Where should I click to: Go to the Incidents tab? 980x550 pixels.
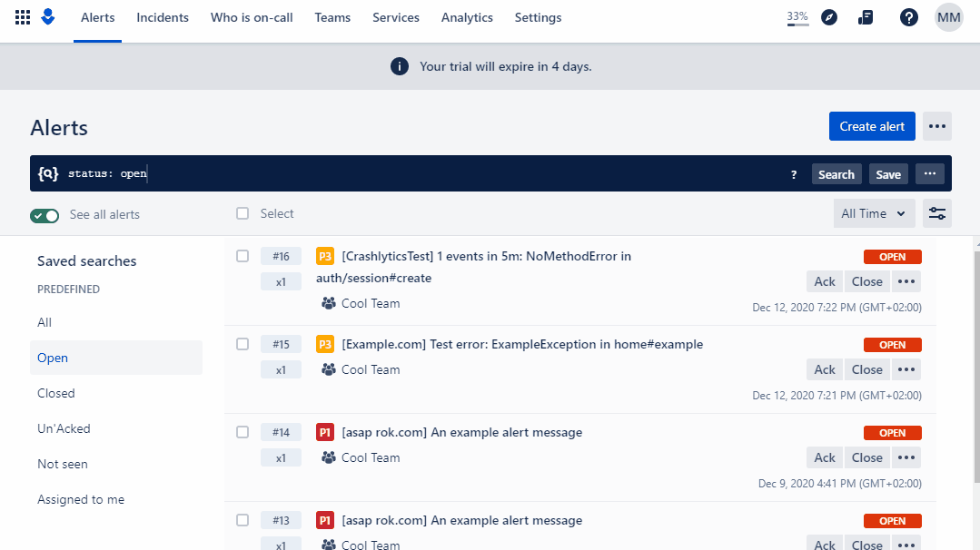[x=163, y=17]
